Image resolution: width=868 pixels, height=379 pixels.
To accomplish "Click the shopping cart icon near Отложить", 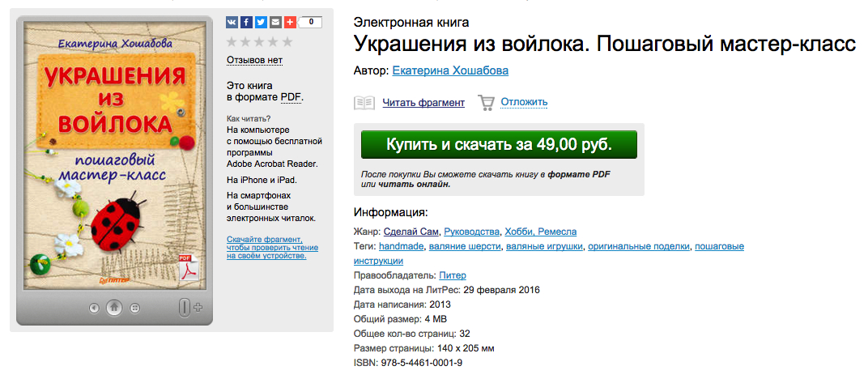I will coord(486,103).
